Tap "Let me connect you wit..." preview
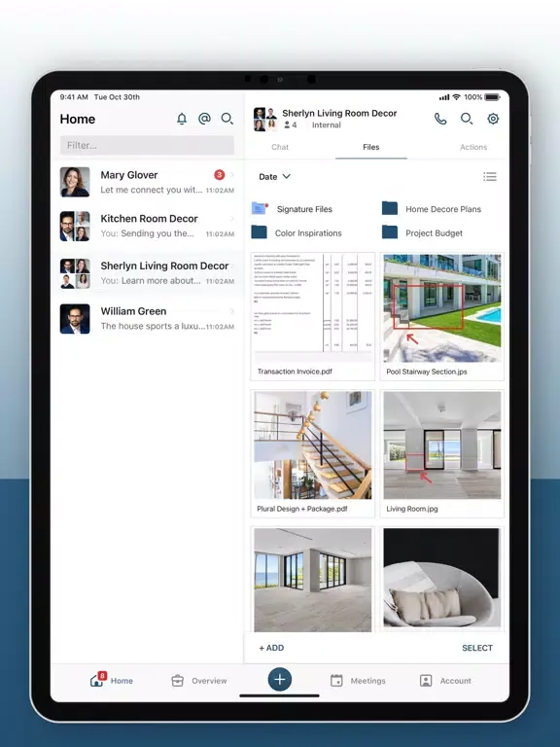The image size is (560, 747). [152, 190]
